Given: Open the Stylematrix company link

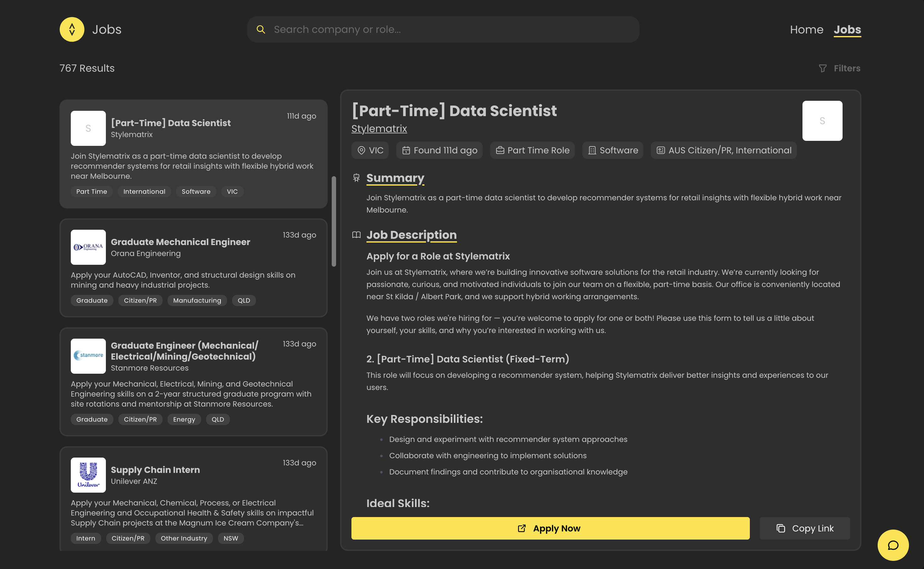Looking at the screenshot, I should 379,129.
